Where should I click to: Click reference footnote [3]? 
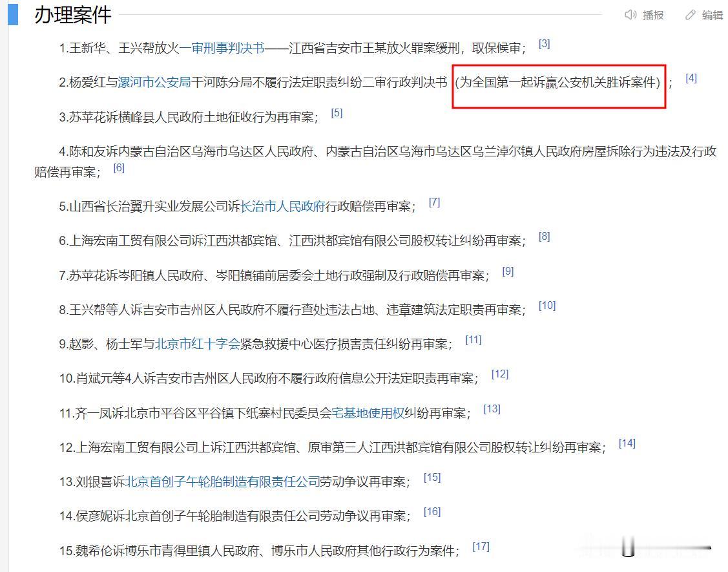tap(544, 44)
